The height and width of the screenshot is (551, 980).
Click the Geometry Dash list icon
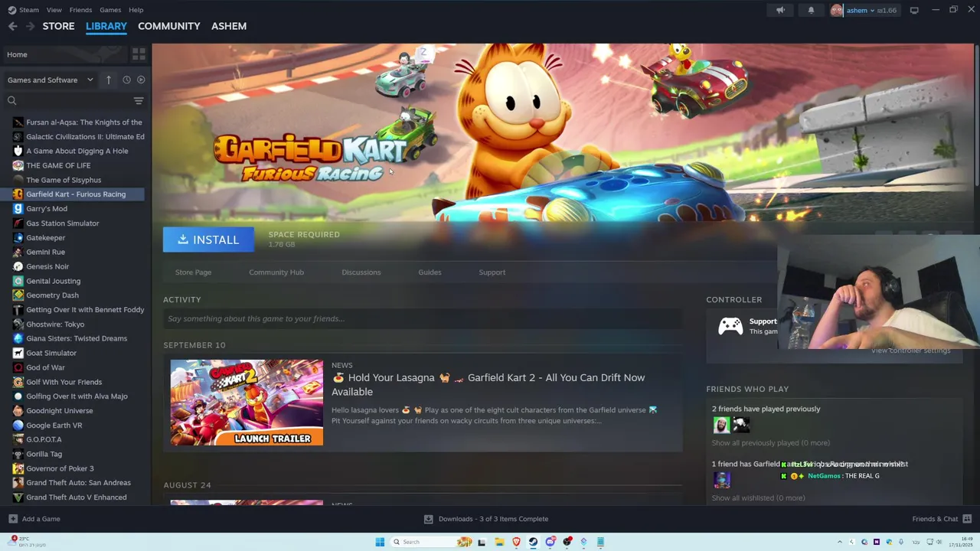18,295
